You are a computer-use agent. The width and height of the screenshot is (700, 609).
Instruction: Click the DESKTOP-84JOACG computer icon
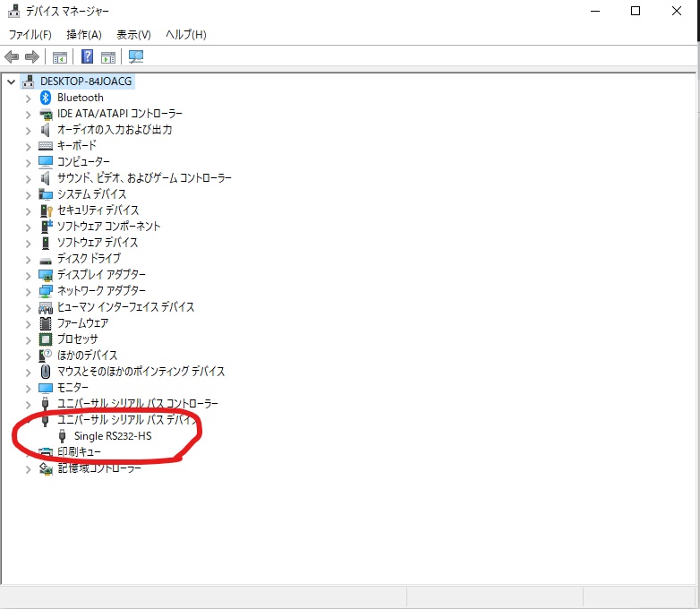[x=29, y=81]
